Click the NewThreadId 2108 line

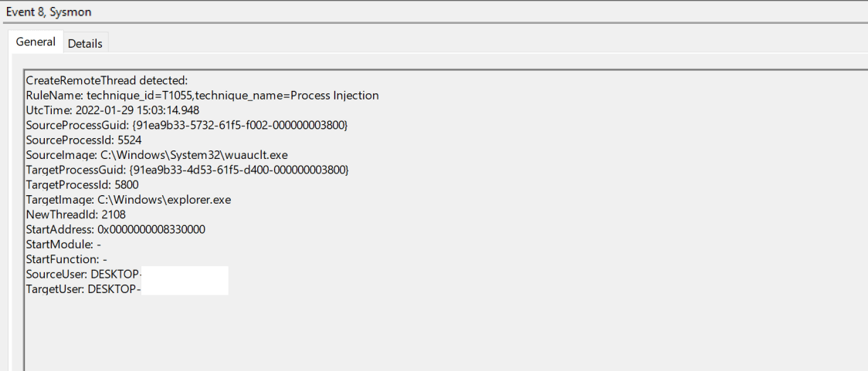pos(76,214)
